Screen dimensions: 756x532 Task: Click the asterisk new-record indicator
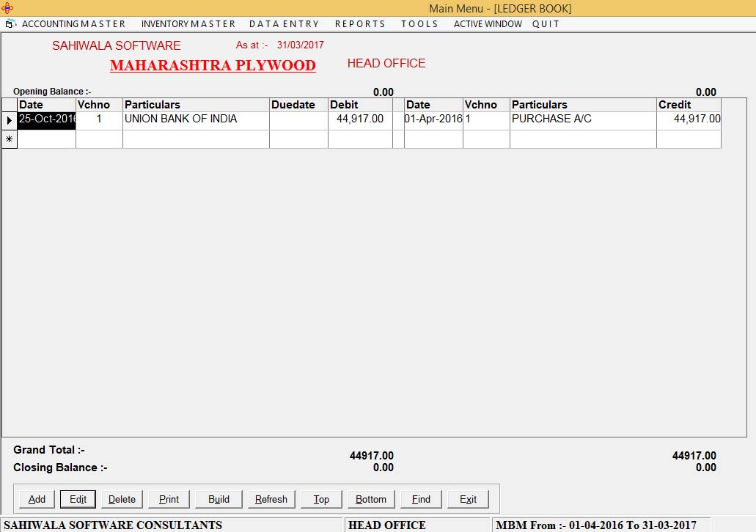coord(9,138)
